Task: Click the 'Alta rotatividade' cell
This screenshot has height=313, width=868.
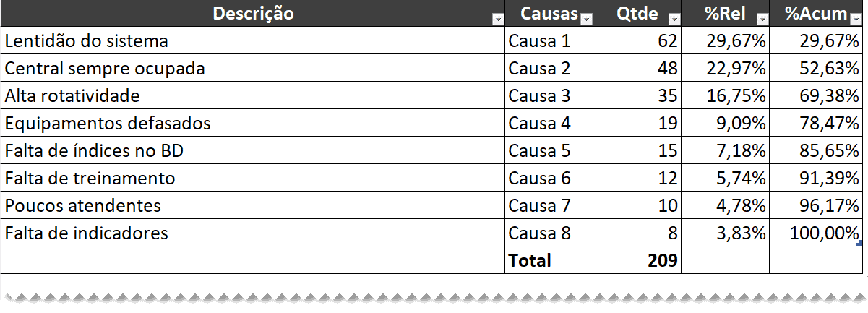Action: coord(253,95)
